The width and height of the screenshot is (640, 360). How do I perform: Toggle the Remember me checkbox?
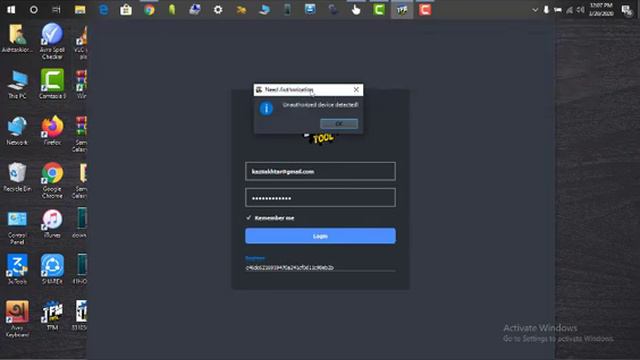click(x=249, y=218)
